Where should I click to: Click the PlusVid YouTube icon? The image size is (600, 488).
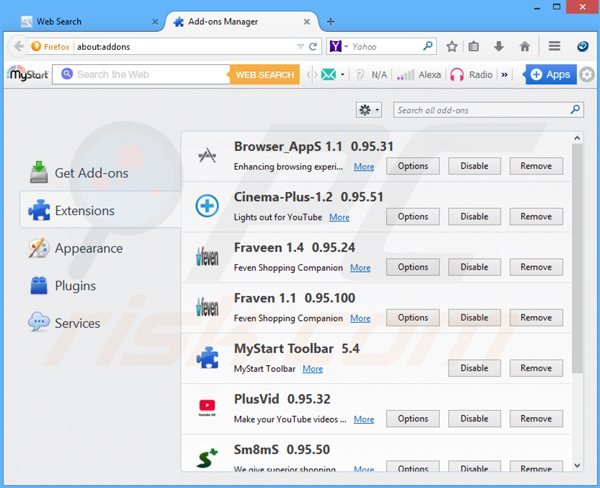pos(207,407)
